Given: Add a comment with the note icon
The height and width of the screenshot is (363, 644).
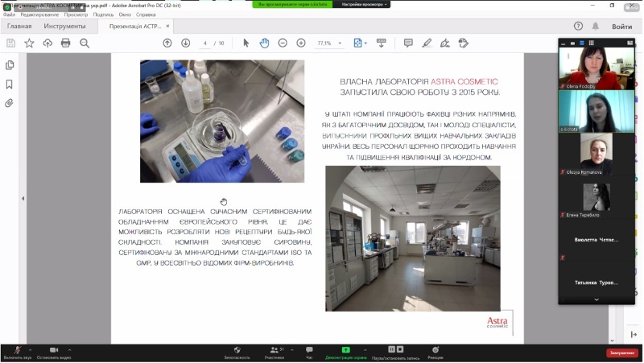Looking at the screenshot, I should (x=408, y=43).
